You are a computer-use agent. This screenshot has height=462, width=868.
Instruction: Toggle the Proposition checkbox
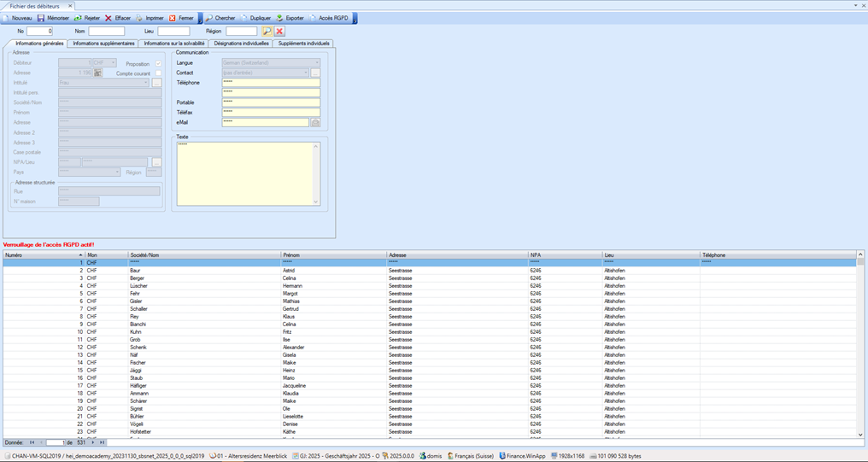(x=158, y=64)
